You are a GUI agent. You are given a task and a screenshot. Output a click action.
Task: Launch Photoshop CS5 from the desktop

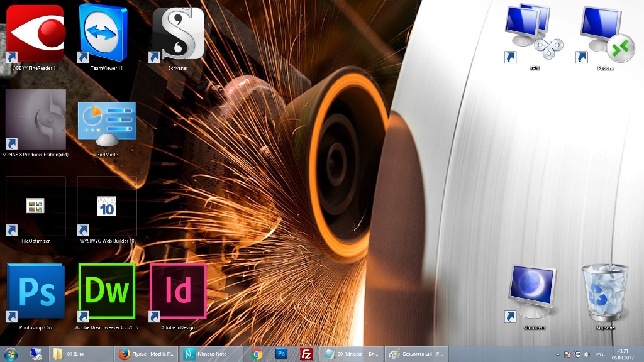[x=35, y=292]
